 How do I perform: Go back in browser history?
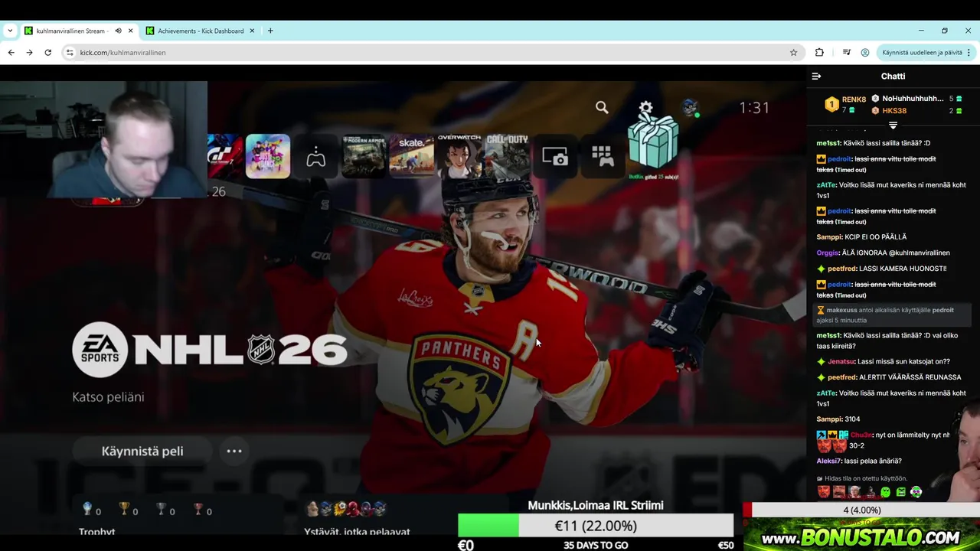pos(11,53)
